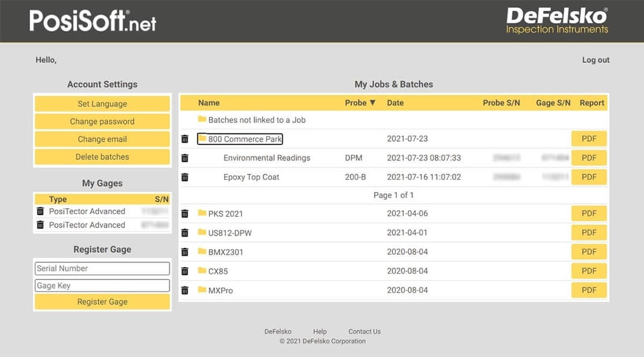
Task: Expand the 800 Commerce Park job
Action: [x=241, y=138]
